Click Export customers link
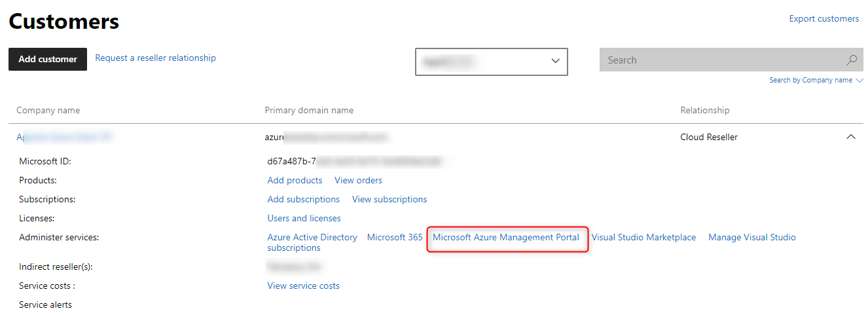This screenshot has width=868, height=313. pyautogui.click(x=823, y=18)
